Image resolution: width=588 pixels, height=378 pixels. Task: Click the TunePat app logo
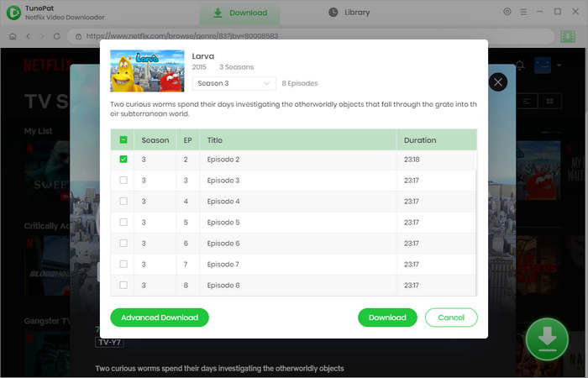click(x=13, y=13)
